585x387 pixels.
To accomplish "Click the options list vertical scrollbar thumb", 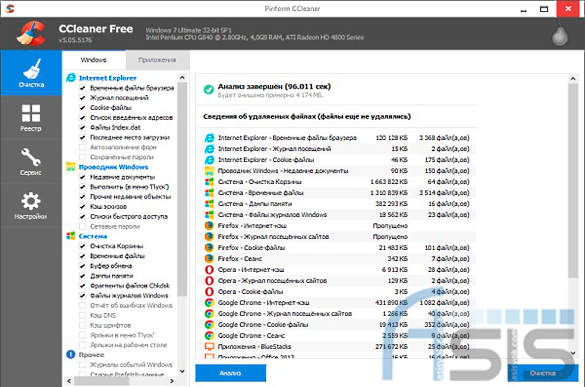I will [182, 189].
